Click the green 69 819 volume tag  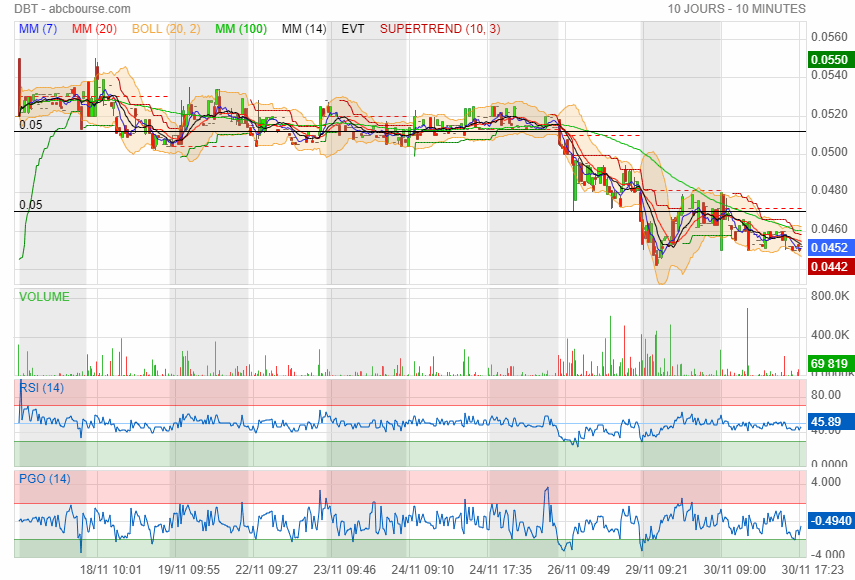point(830,364)
